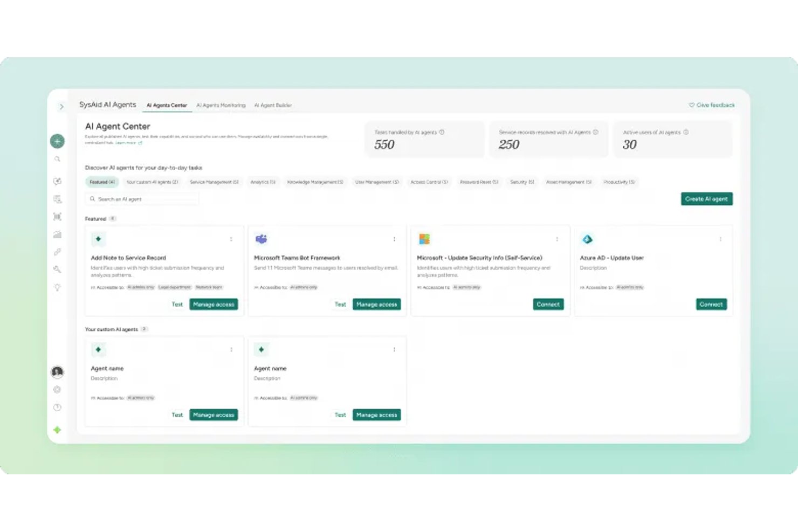Open the Add Note to Service Record title
The image size is (798, 532).
(128, 258)
